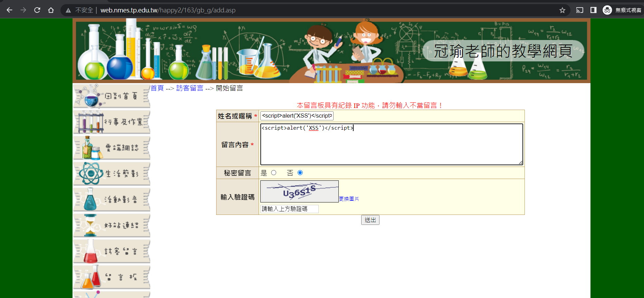
Task: Open the 回到首頁 sidebar menu item
Action: [112, 96]
